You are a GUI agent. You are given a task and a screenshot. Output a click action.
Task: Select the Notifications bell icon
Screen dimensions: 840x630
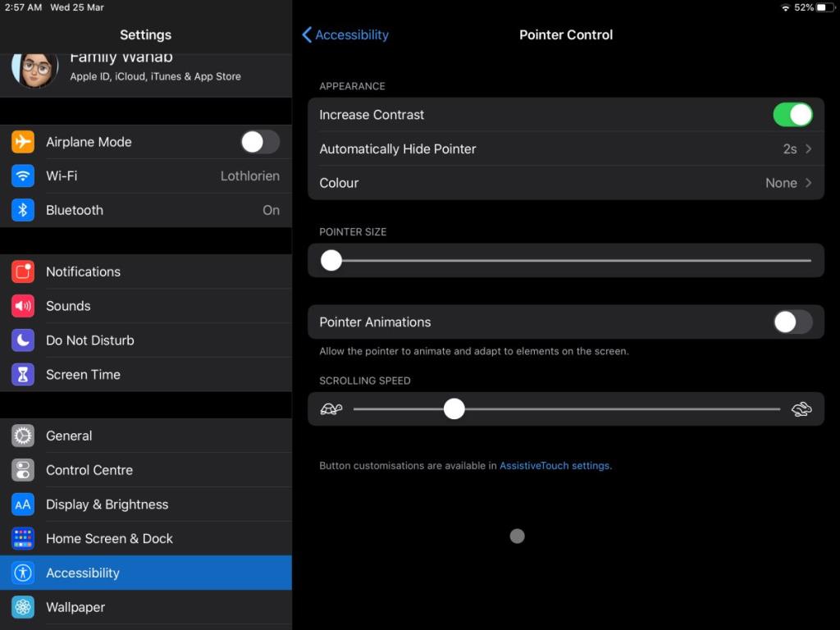click(x=22, y=272)
